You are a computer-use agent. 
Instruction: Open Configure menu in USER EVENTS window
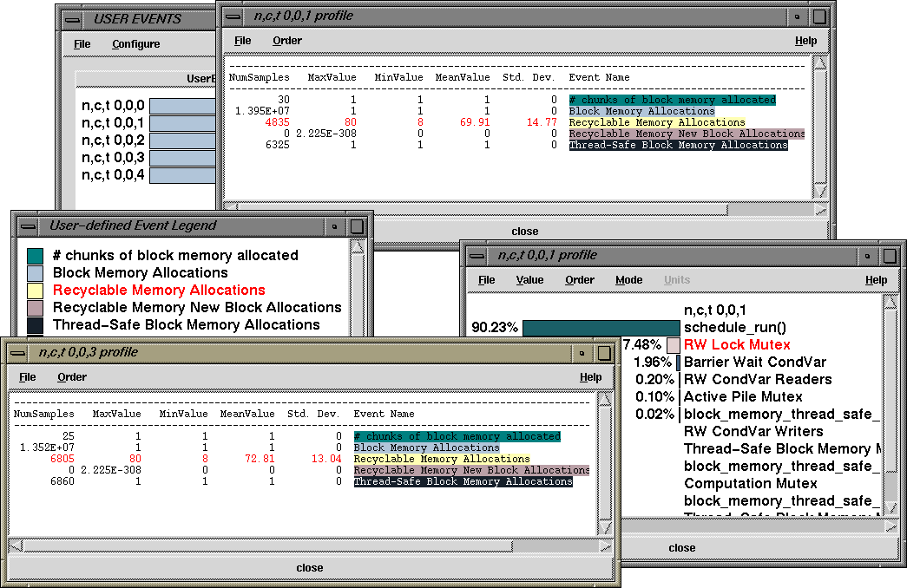136,44
